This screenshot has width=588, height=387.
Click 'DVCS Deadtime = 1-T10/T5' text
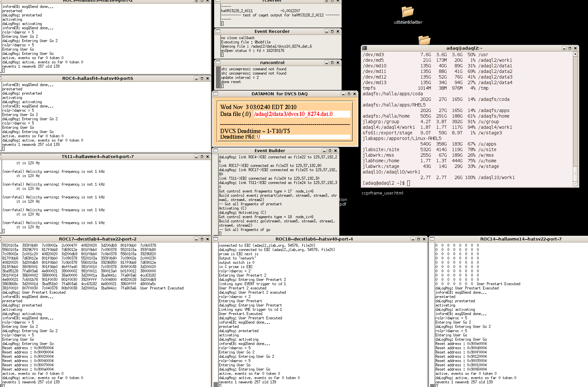pyautogui.click(x=255, y=131)
